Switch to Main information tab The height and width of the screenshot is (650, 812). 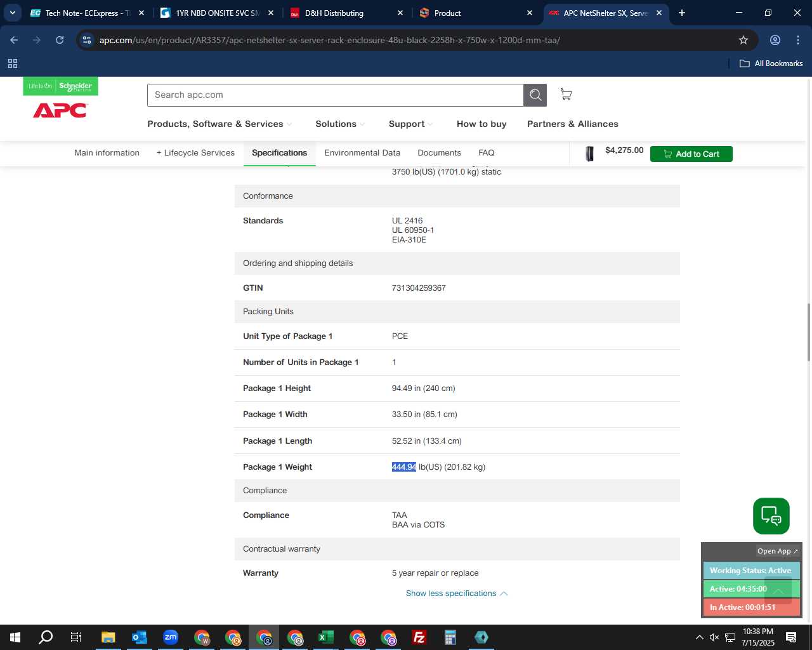pyautogui.click(x=107, y=153)
